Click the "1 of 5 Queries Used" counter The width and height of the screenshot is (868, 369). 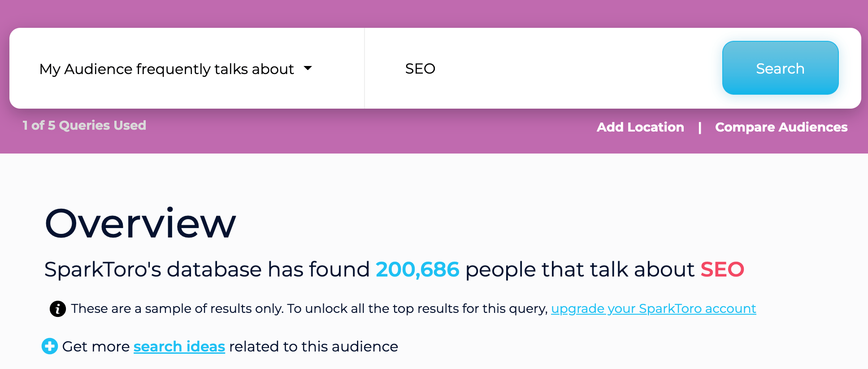(84, 125)
